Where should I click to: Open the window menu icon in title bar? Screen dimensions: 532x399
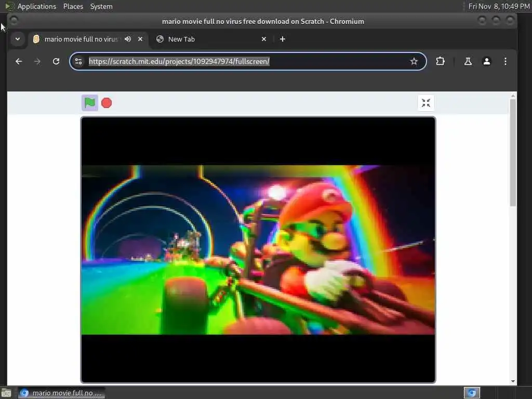14,21
